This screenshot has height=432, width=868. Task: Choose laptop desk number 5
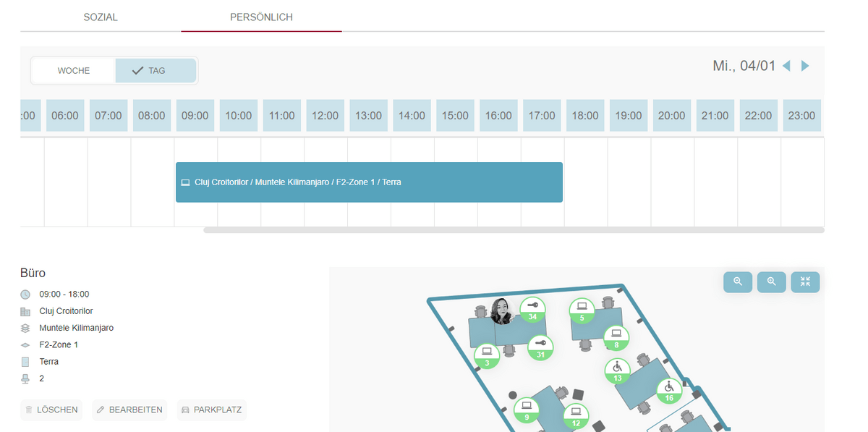(582, 310)
